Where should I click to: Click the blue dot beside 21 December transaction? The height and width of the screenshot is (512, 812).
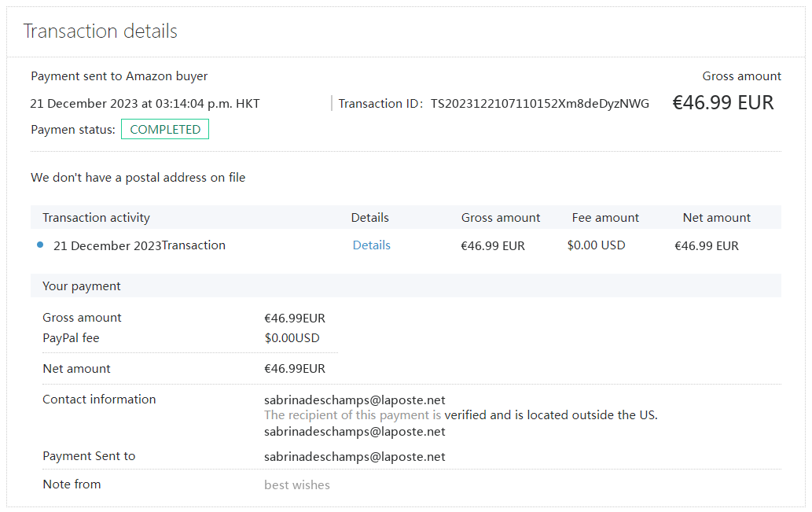tap(40, 245)
